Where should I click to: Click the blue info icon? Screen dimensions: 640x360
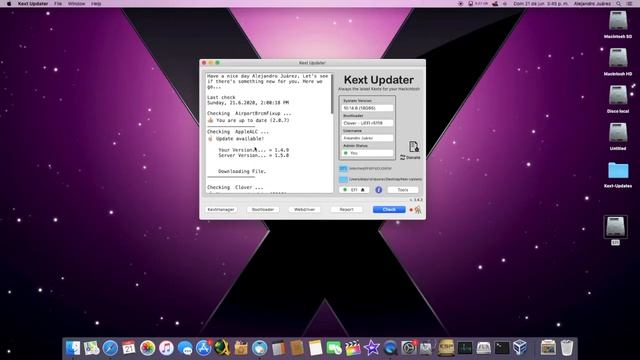click(x=379, y=190)
